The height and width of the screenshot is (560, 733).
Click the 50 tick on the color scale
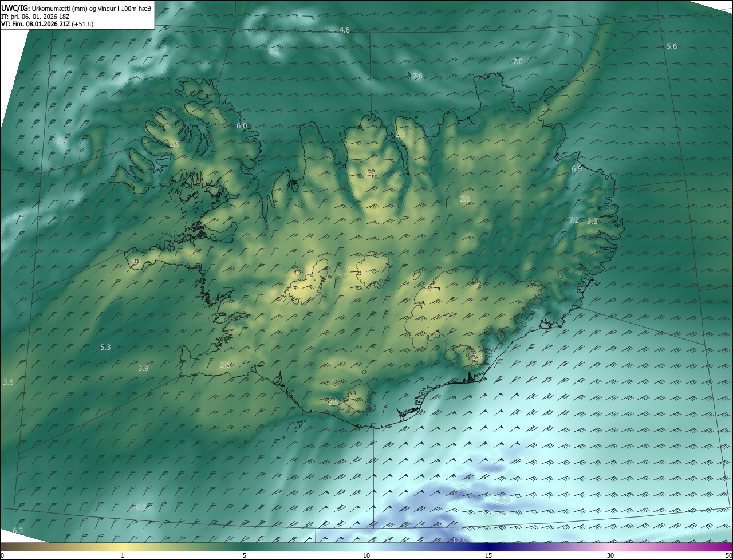click(x=728, y=555)
